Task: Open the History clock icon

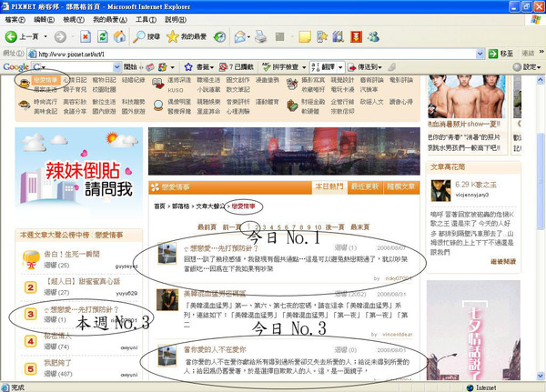Action: tap(219, 36)
